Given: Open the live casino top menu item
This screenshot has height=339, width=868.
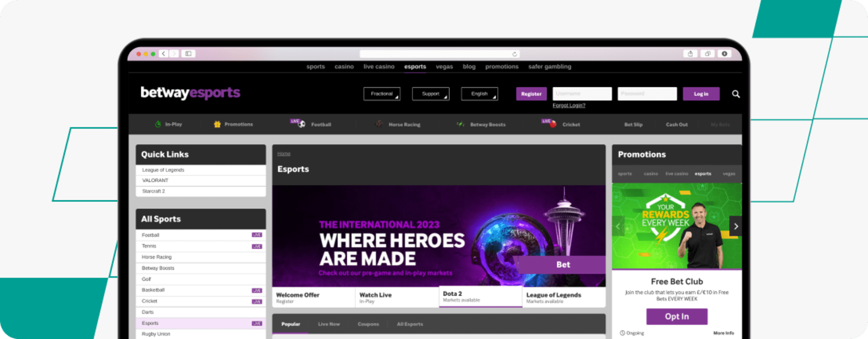Looking at the screenshot, I should pyautogui.click(x=379, y=67).
